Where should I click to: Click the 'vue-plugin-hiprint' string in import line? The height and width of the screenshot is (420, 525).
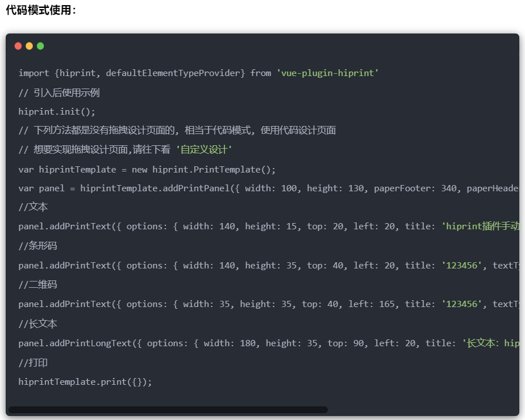click(x=328, y=73)
